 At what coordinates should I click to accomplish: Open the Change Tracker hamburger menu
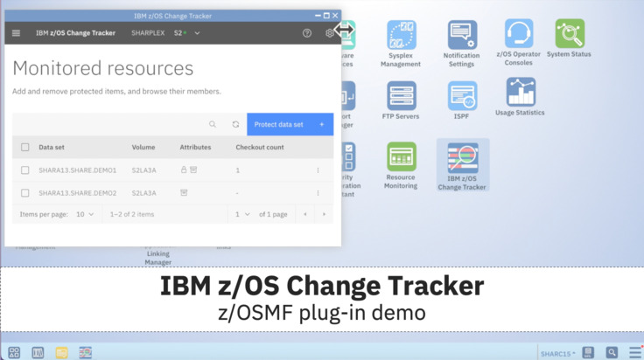coord(16,33)
